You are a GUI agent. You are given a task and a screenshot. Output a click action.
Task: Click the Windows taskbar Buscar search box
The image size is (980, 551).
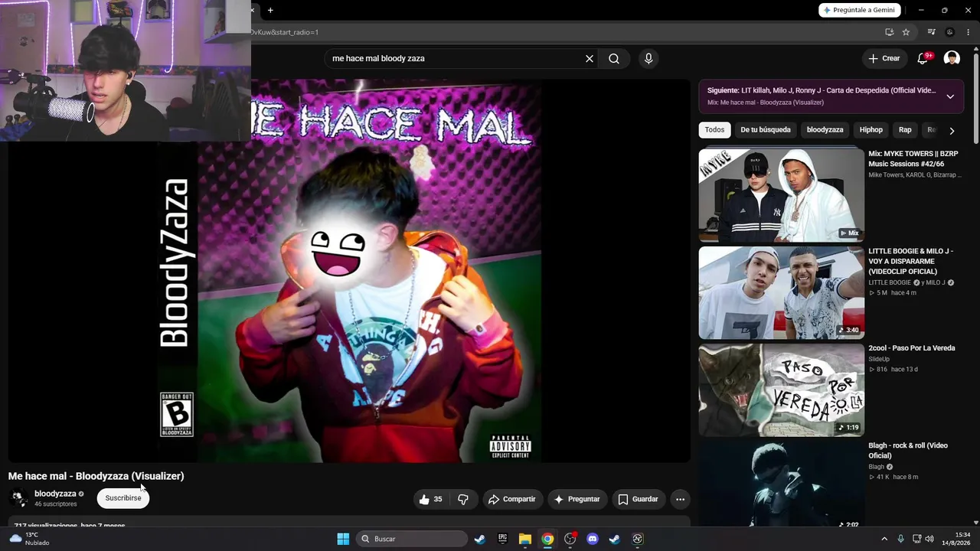point(413,539)
